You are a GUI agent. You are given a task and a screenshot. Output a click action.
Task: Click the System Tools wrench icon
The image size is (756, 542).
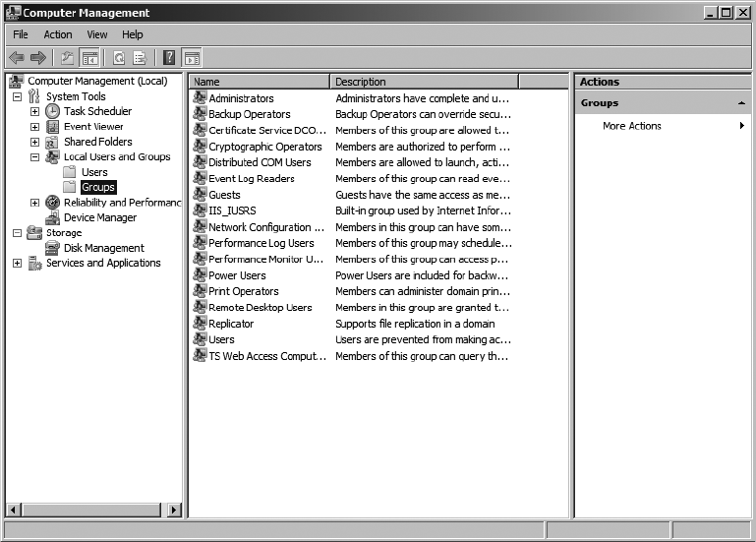tap(33, 96)
